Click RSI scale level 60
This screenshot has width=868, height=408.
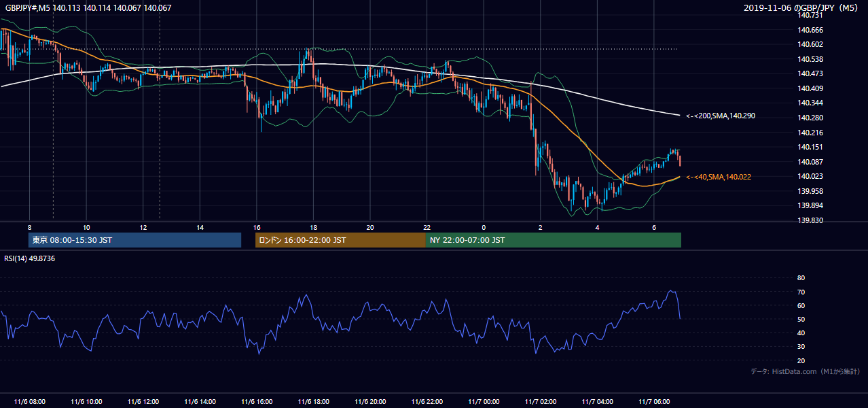point(801,305)
